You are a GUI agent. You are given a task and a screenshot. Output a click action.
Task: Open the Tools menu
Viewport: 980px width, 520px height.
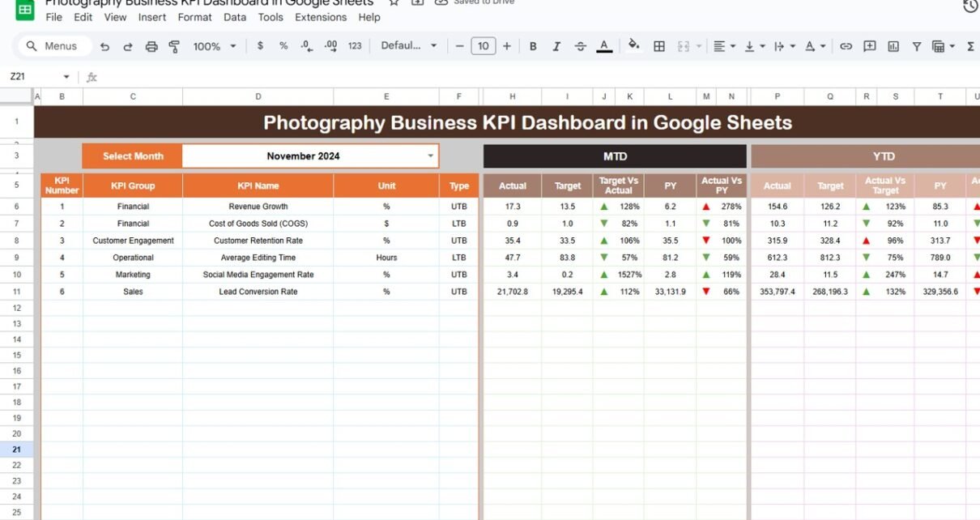tap(271, 17)
